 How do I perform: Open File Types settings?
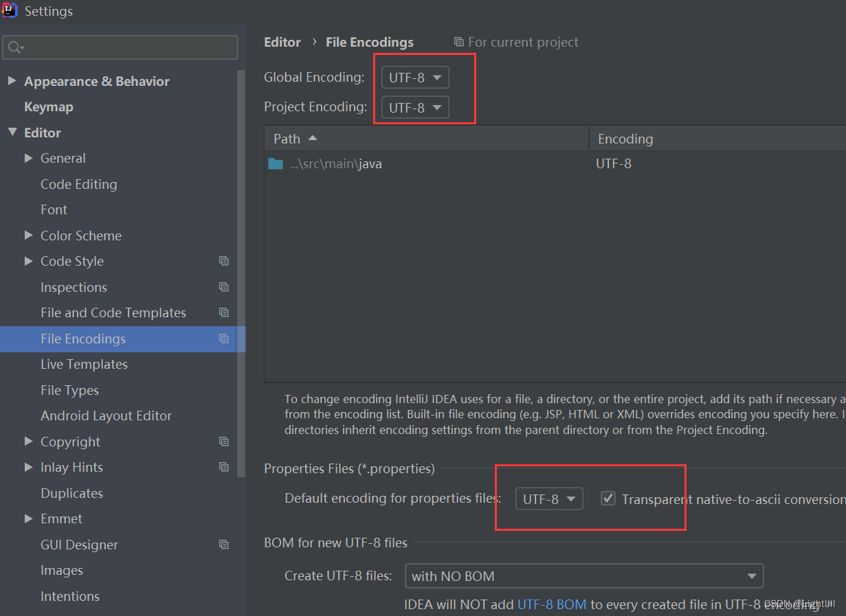click(x=69, y=390)
